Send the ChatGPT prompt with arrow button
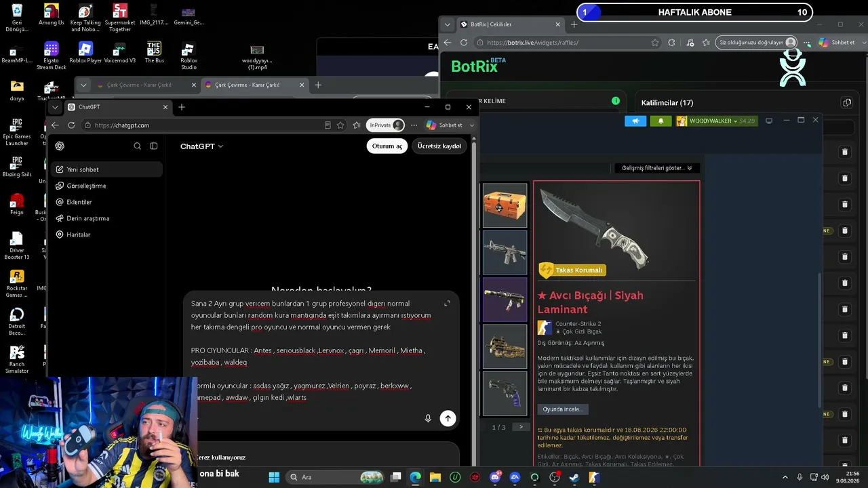 [448, 418]
